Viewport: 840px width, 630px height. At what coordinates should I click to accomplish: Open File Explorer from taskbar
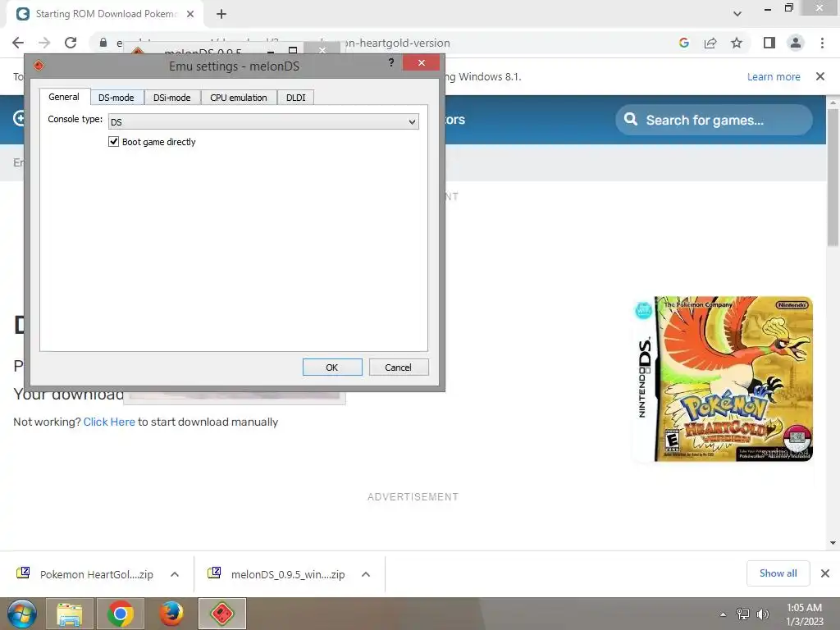click(70, 614)
